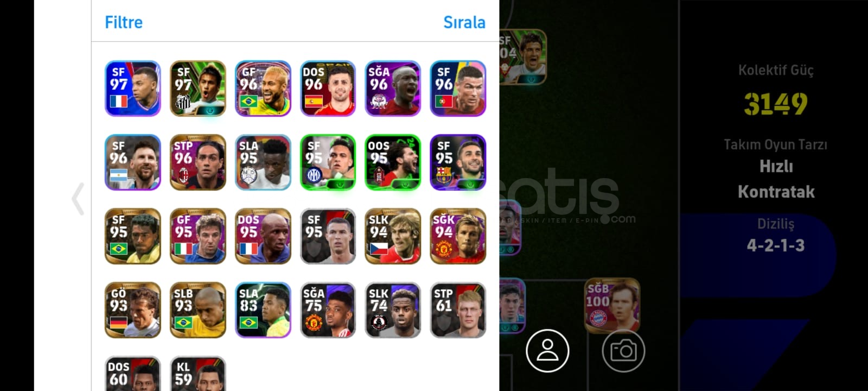Select SF 95 Inter player card

[328, 162]
